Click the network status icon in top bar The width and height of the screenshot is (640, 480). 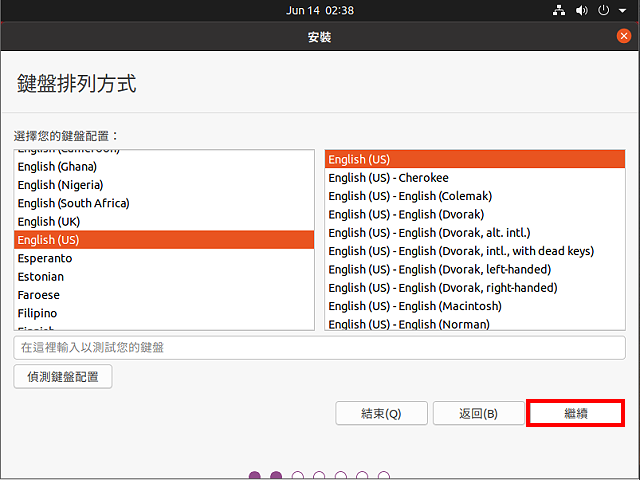point(558,10)
